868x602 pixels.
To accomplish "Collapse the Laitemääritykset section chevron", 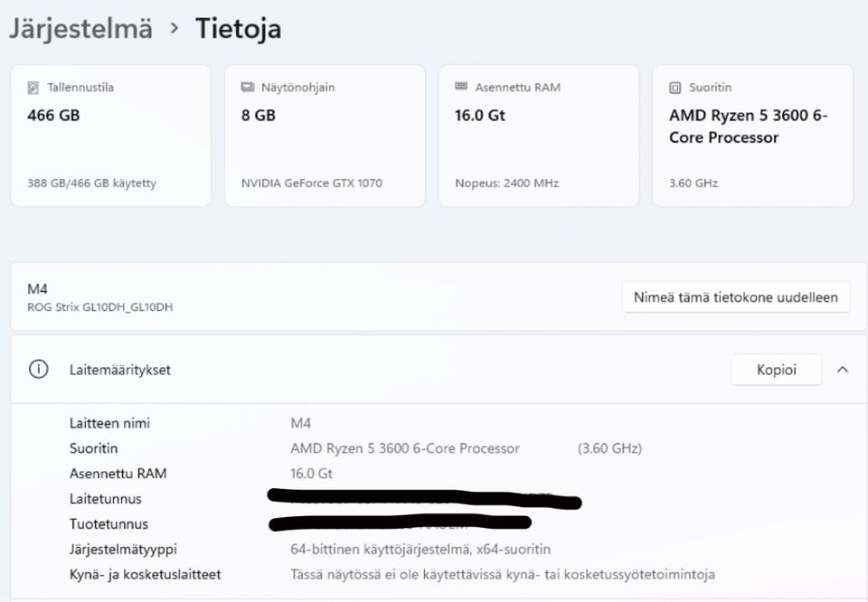I will [843, 370].
